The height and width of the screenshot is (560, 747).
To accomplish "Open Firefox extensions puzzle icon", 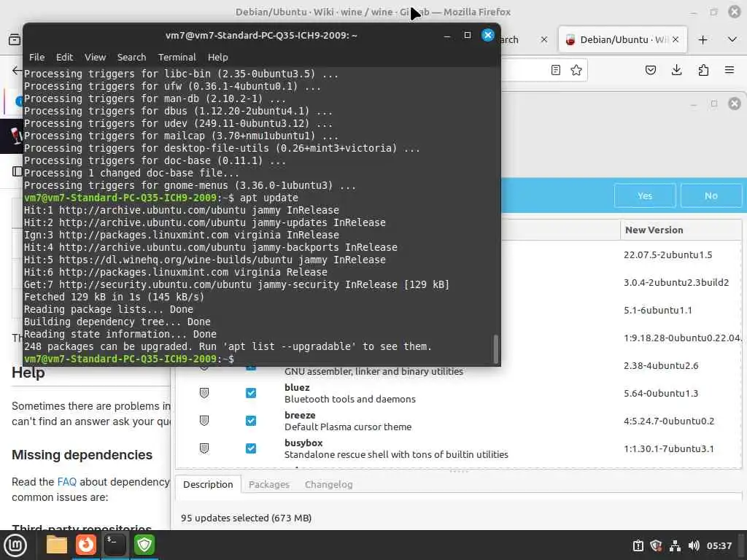I will click(x=703, y=70).
